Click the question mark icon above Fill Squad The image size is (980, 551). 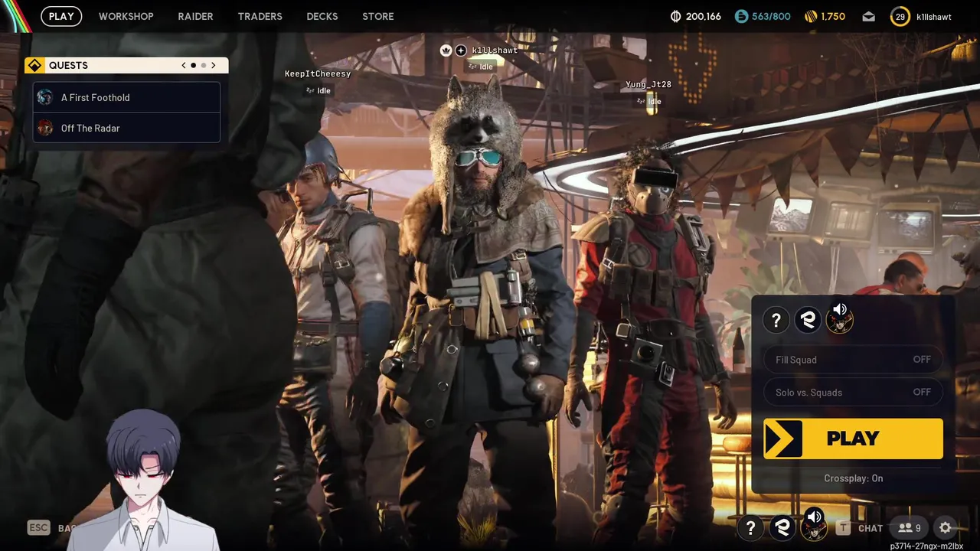[776, 320]
